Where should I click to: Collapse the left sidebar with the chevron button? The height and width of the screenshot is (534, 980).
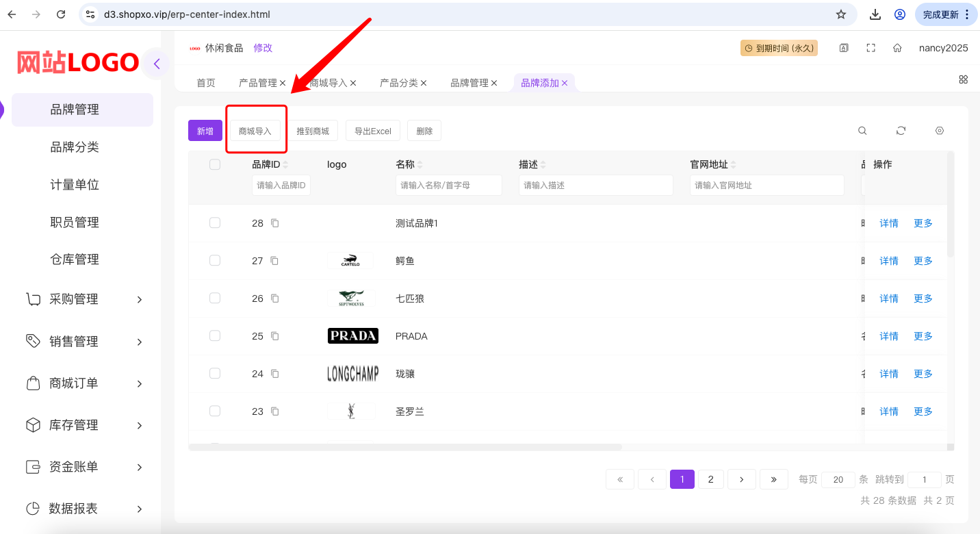tap(157, 64)
